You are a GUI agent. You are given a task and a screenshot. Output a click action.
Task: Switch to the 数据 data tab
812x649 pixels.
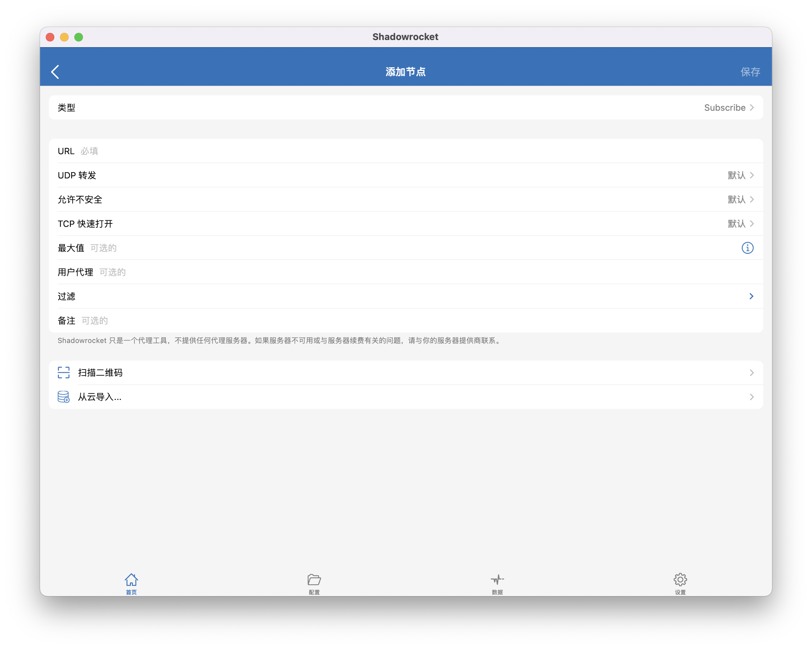pyautogui.click(x=497, y=584)
